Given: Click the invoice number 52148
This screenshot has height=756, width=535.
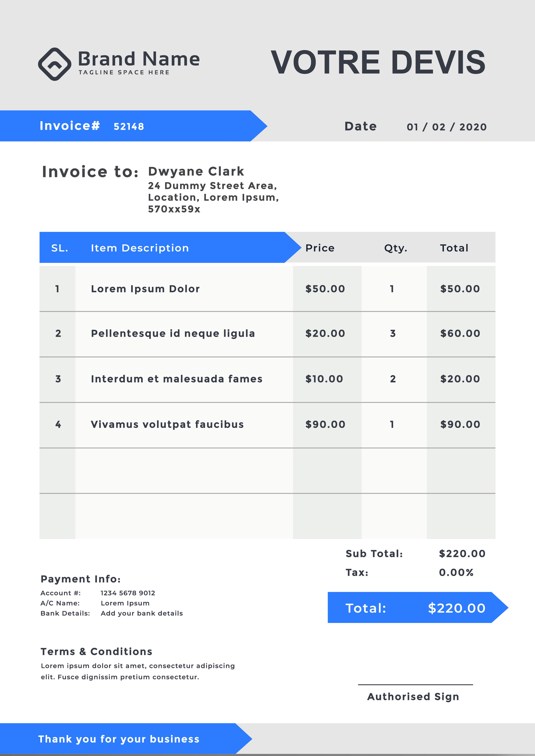Looking at the screenshot, I should click(x=129, y=127).
